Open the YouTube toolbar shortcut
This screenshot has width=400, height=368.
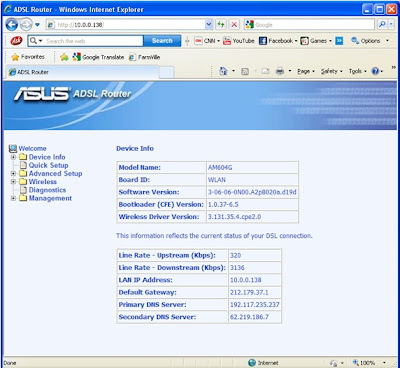click(x=239, y=41)
